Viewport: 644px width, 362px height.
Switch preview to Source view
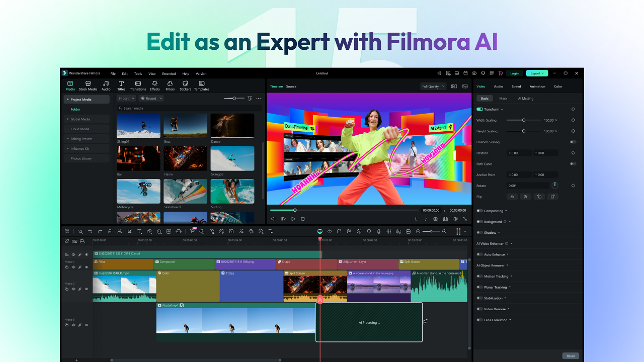(x=291, y=86)
